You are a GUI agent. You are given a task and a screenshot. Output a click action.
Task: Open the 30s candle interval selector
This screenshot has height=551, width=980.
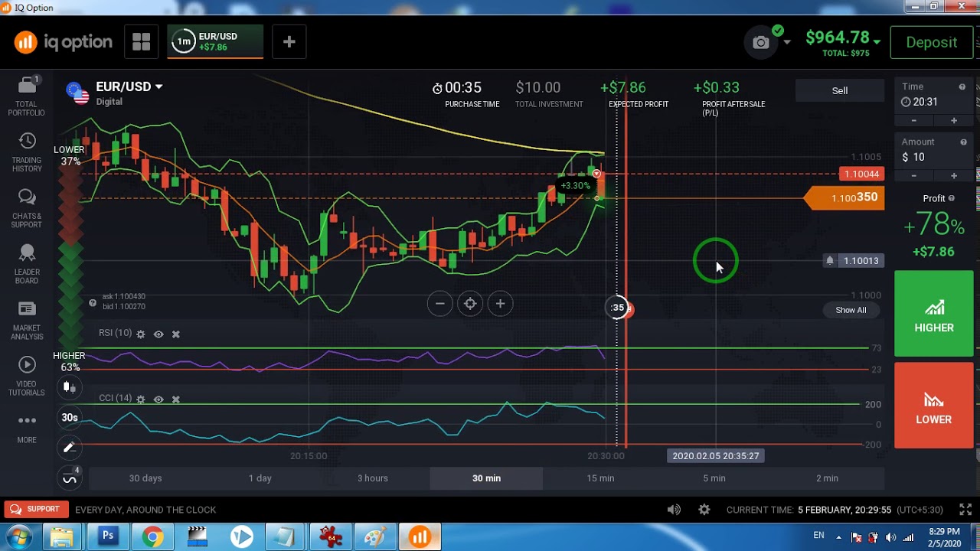click(x=69, y=417)
